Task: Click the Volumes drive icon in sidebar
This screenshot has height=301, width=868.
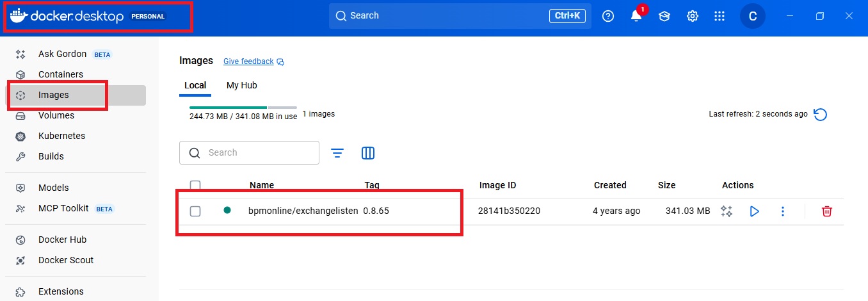Action: point(20,116)
